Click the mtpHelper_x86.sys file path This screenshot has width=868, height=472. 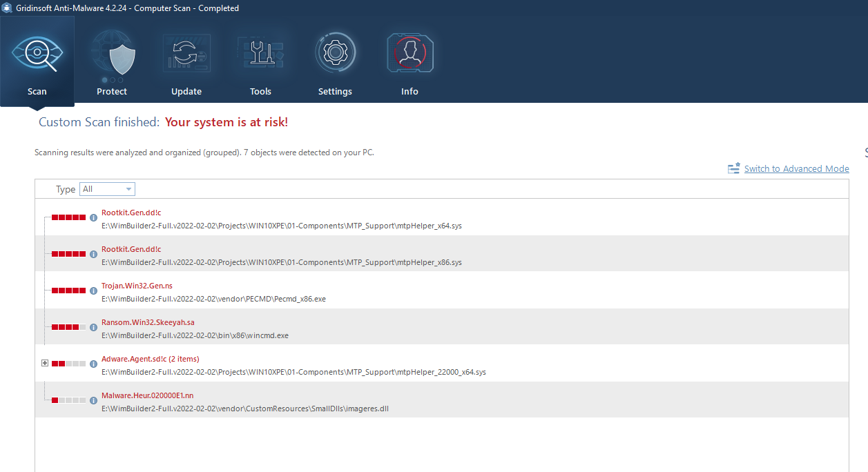pos(282,262)
